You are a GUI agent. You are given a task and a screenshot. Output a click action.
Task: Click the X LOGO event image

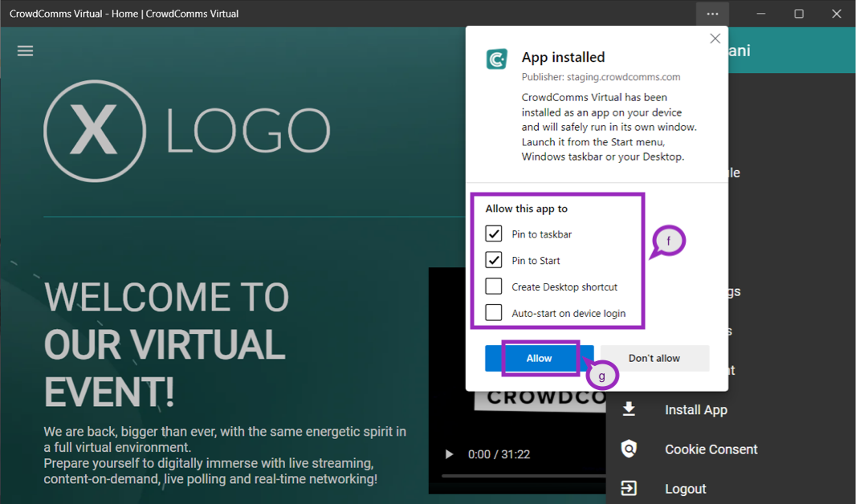(187, 129)
